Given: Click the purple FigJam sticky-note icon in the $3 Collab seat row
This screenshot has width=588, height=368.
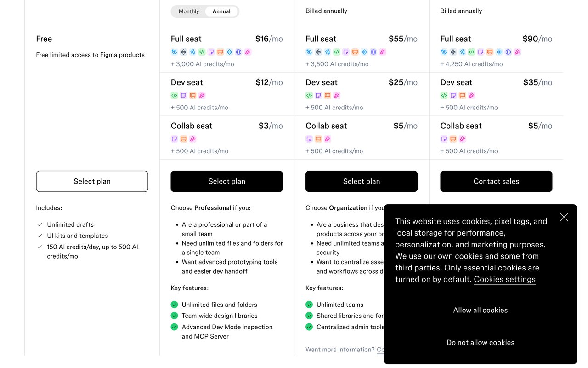Looking at the screenshot, I should [174, 139].
